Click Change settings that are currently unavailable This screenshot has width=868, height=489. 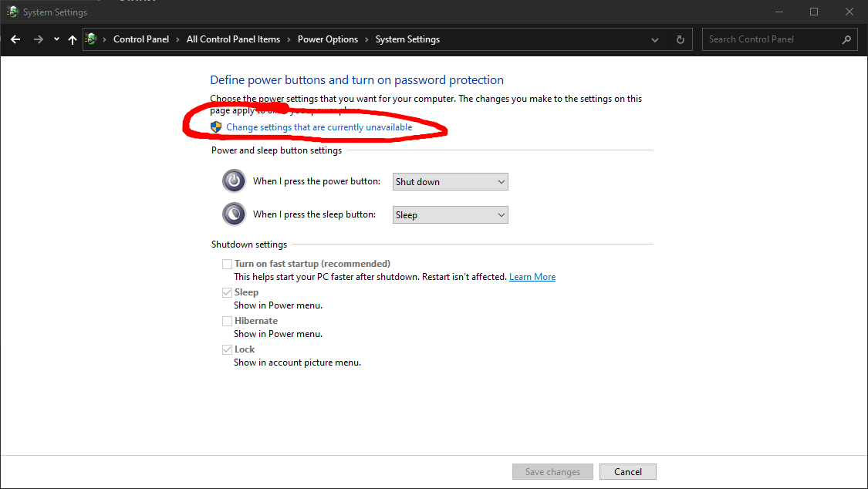pos(319,127)
